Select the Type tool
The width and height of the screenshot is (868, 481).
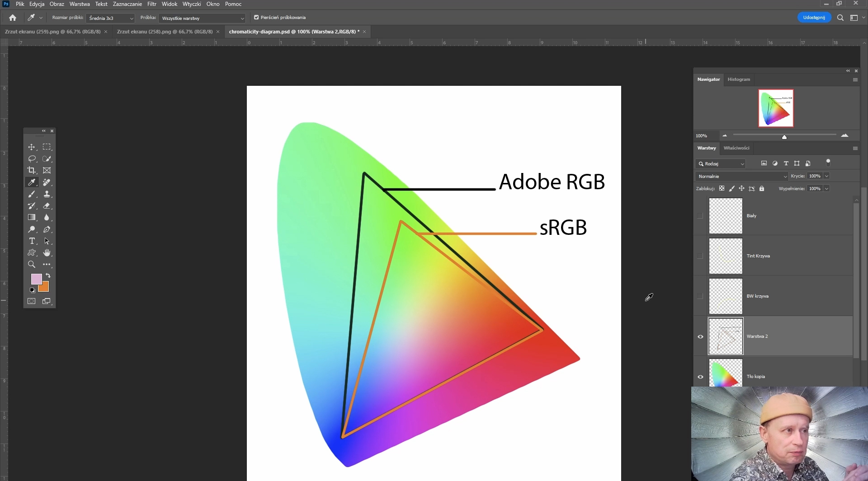tap(32, 241)
